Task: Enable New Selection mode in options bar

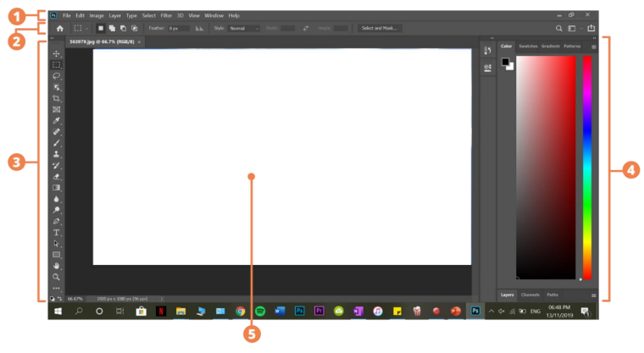Action: click(x=100, y=28)
